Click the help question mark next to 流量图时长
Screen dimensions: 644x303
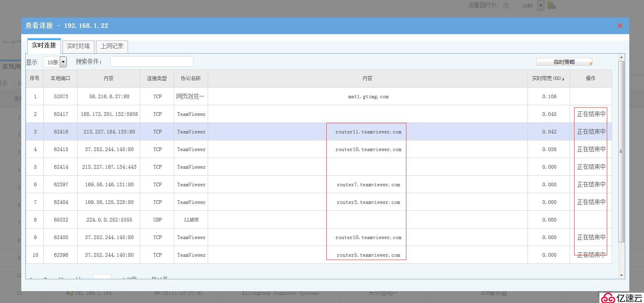506,6
